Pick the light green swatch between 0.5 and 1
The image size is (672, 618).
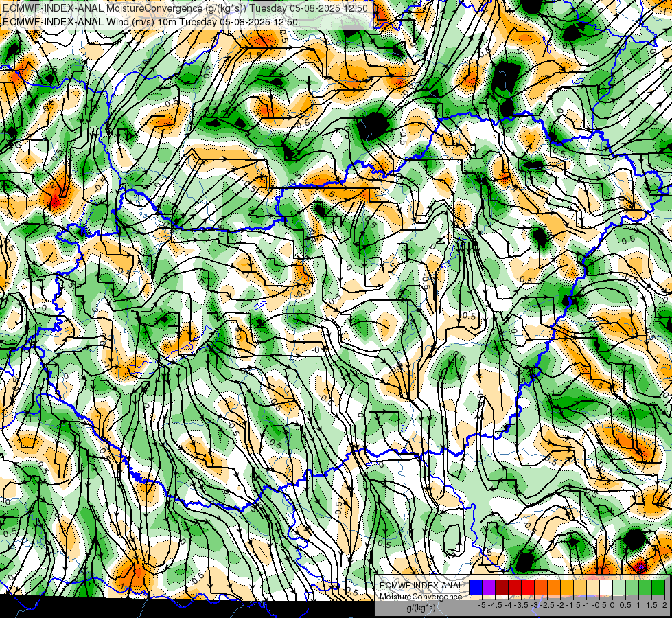point(632,588)
